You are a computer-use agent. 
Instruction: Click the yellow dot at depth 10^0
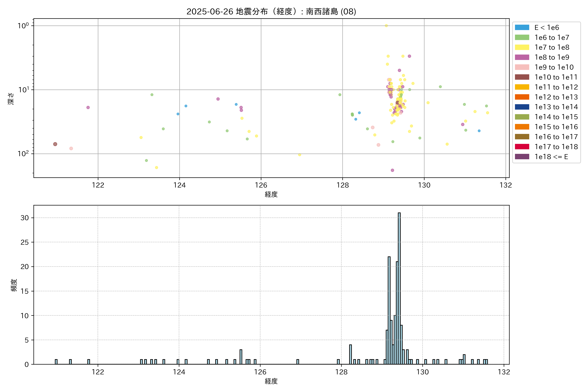tap(386, 25)
